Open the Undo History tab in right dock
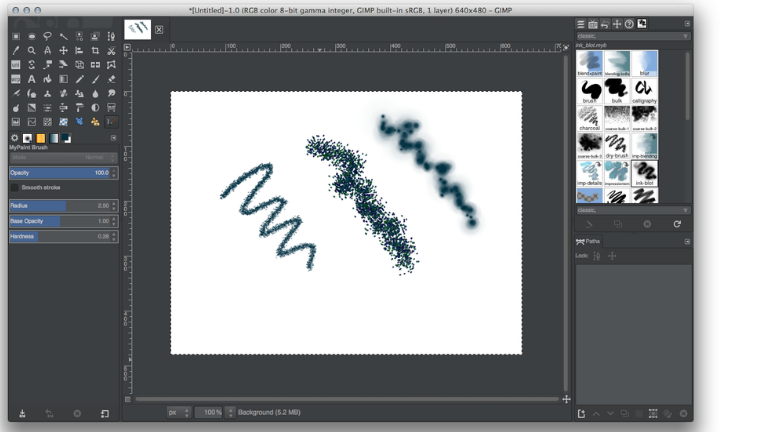 click(605, 24)
